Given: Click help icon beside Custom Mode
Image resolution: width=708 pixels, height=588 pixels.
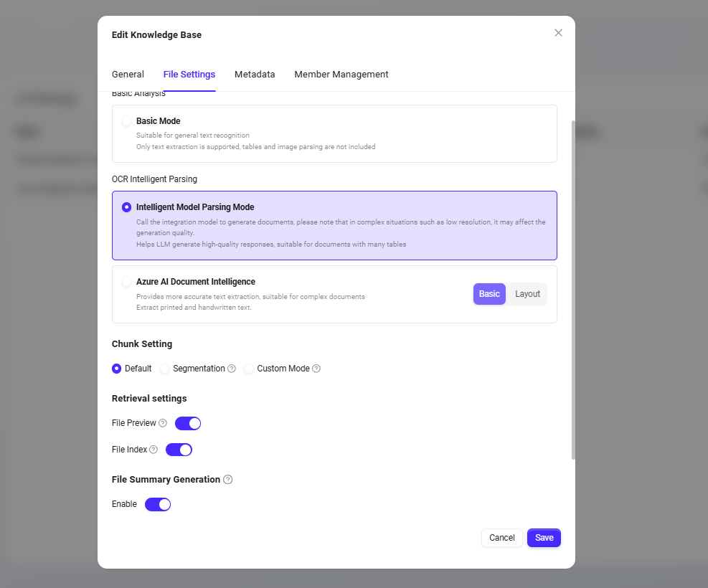Looking at the screenshot, I should 316,369.
